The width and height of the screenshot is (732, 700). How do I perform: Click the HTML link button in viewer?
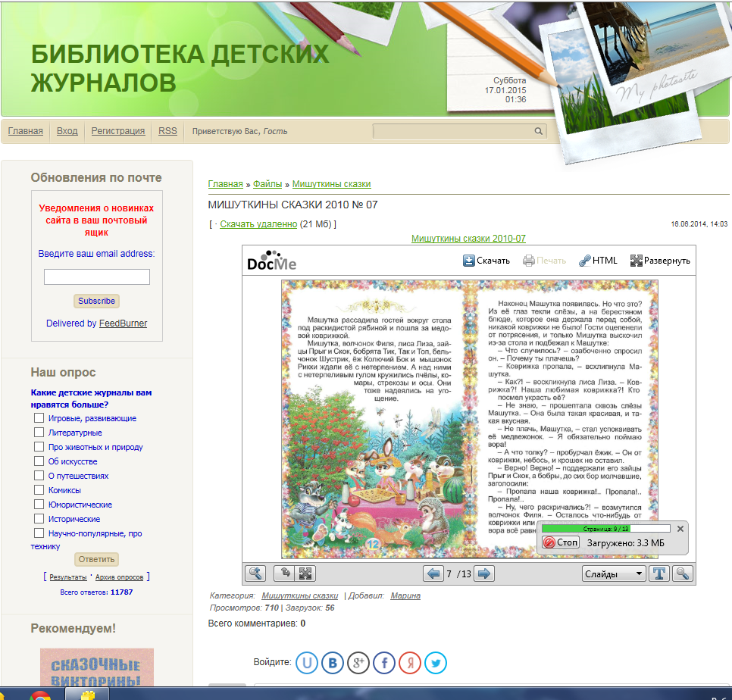pos(598,261)
